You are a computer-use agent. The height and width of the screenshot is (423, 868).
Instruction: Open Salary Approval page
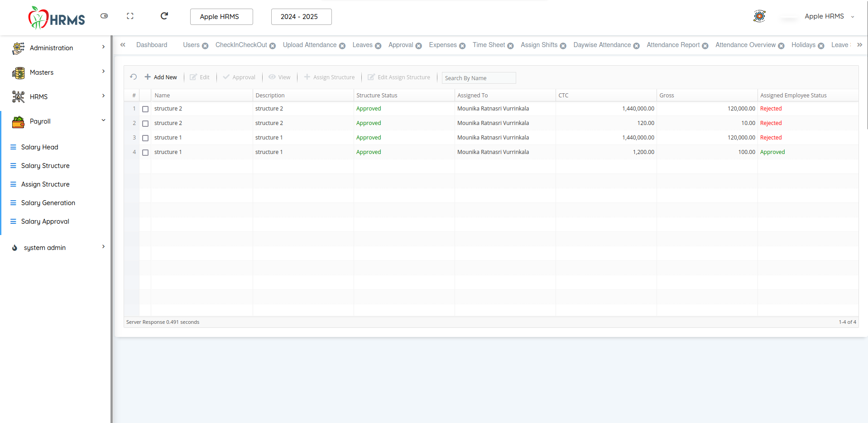45,221
